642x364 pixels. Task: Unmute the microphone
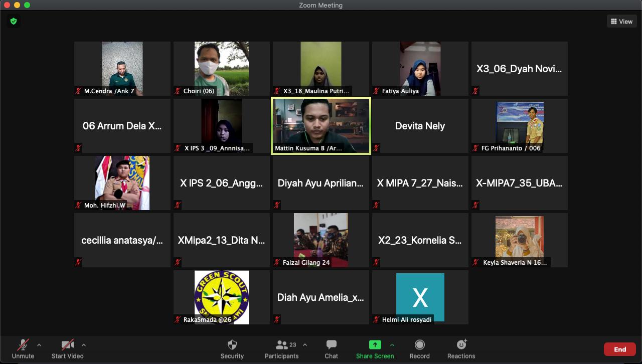23,349
